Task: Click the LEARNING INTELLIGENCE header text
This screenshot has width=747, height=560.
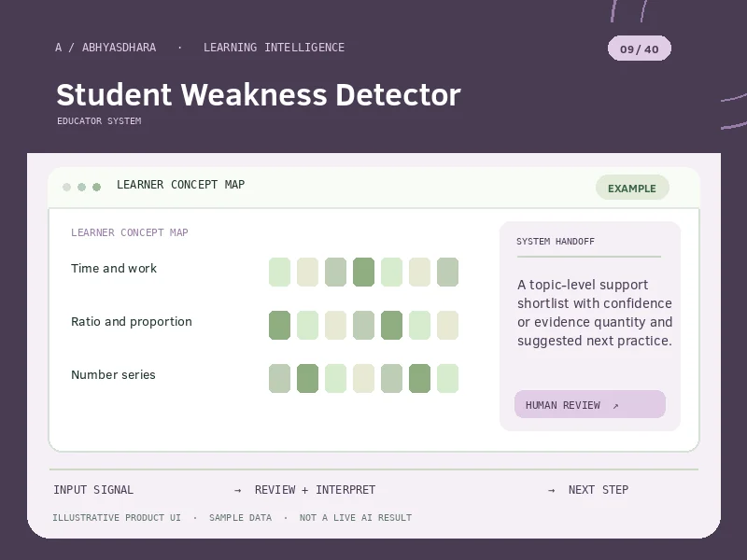Action: coord(274,48)
